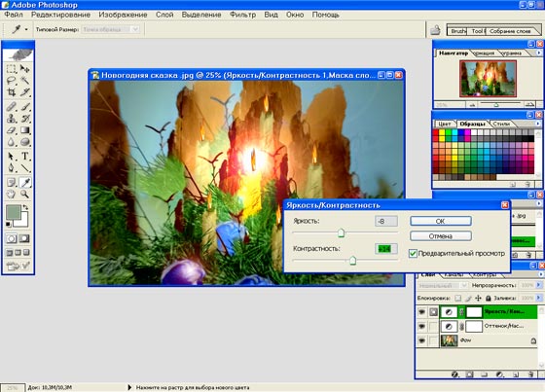Select the Rectangular Marquee tool
Screen dimensions: 545x392
click(x=11, y=68)
